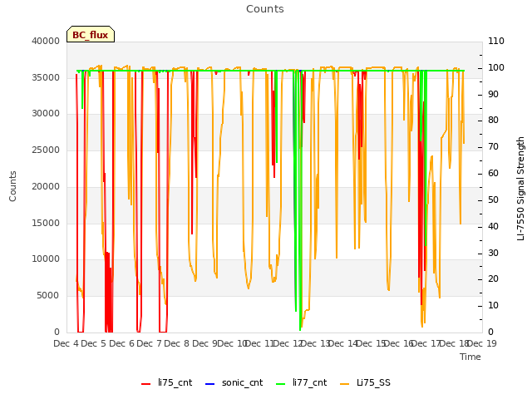Click the 10000 y-axis tick label

(x=46, y=259)
